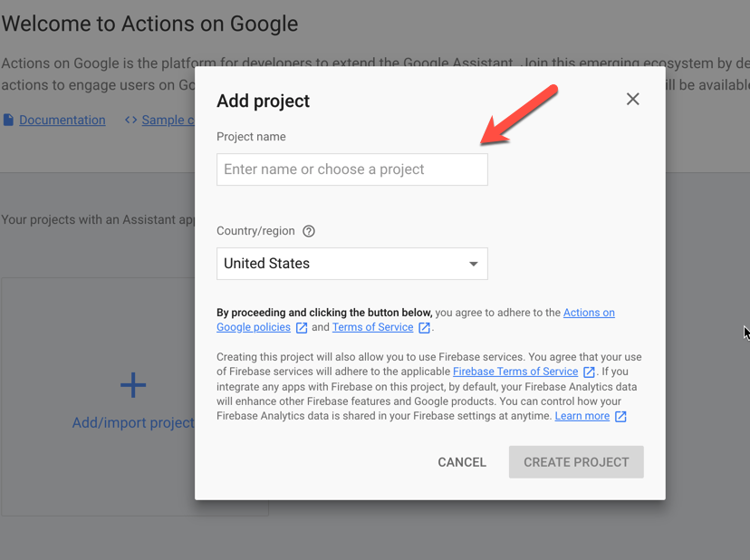This screenshot has width=750, height=560.
Task: Open the Country/region help question mark icon
Action: (309, 231)
